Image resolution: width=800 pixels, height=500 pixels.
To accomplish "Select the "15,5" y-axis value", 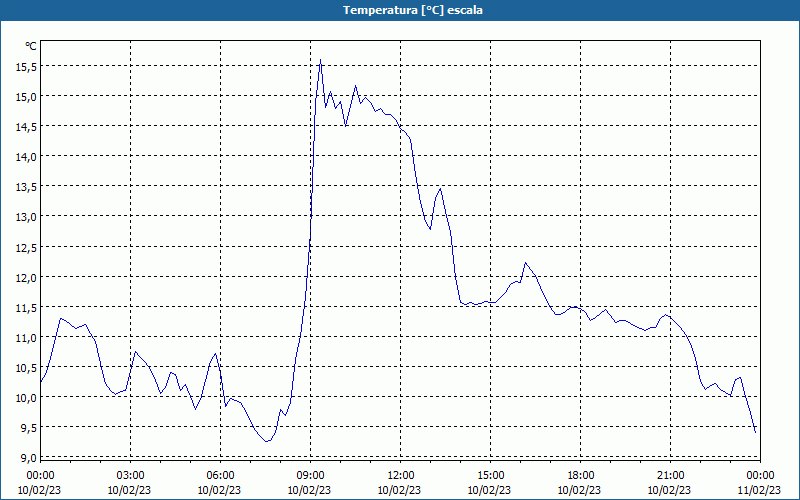I will coord(27,66).
